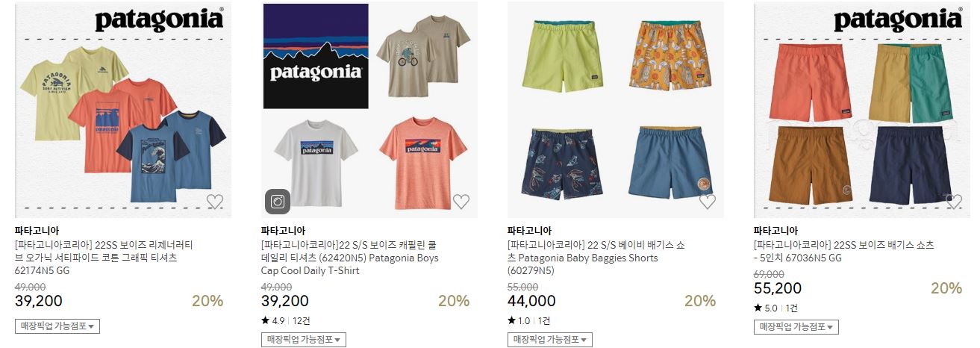Click the 5.0 star rating icon
980x348 pixels.
pyautogui.click(x=758, y=308)
